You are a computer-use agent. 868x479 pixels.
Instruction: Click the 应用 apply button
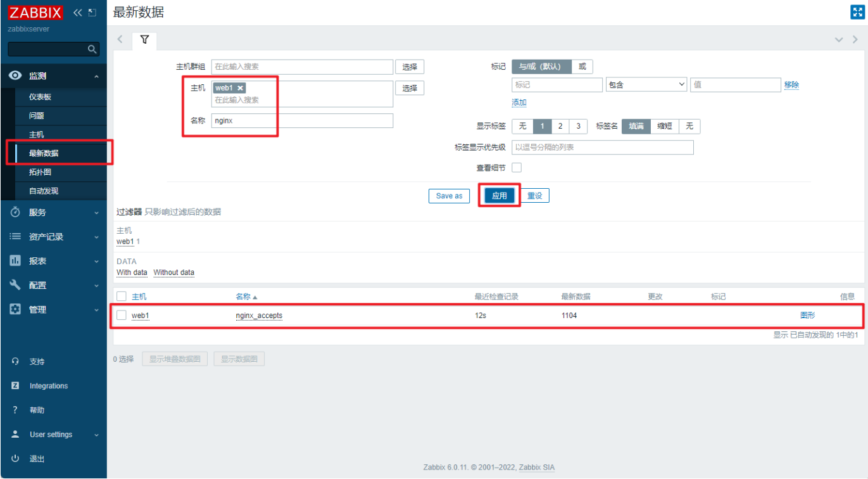500,196
